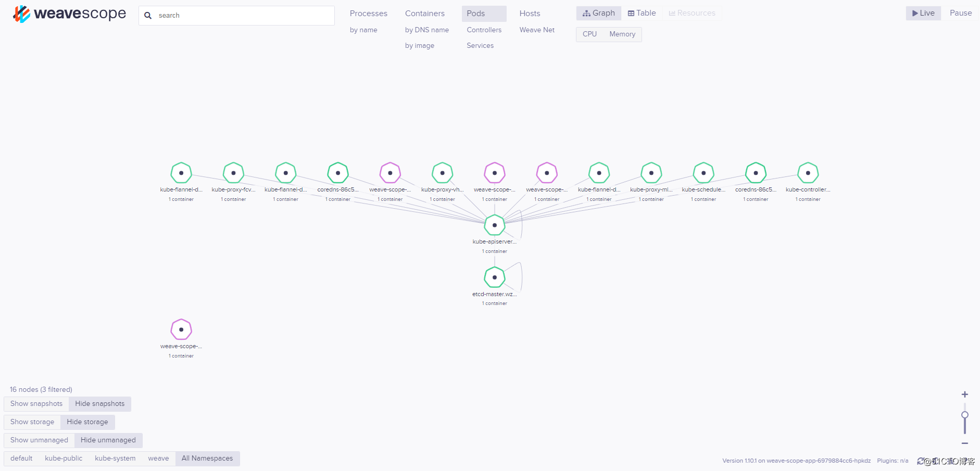Toggle the Memory metric overlay
Viewport: 980px width, 471px height.
click(622, 34)
